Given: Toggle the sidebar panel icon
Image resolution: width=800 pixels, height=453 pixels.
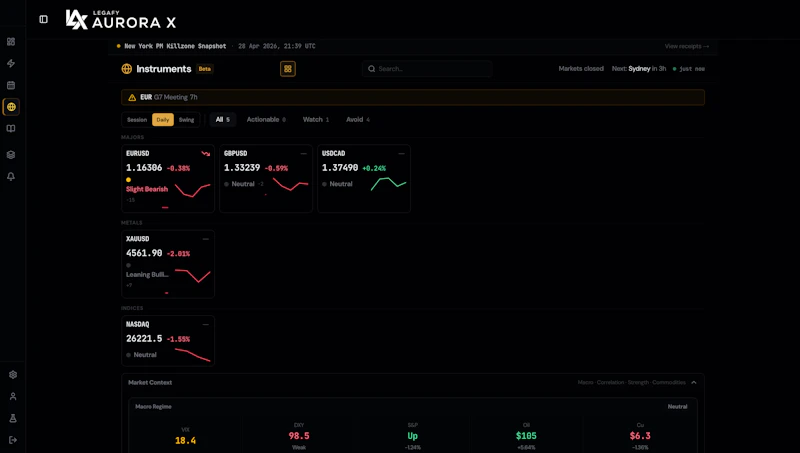Looking at the screenshot, I should pos(43,19).
